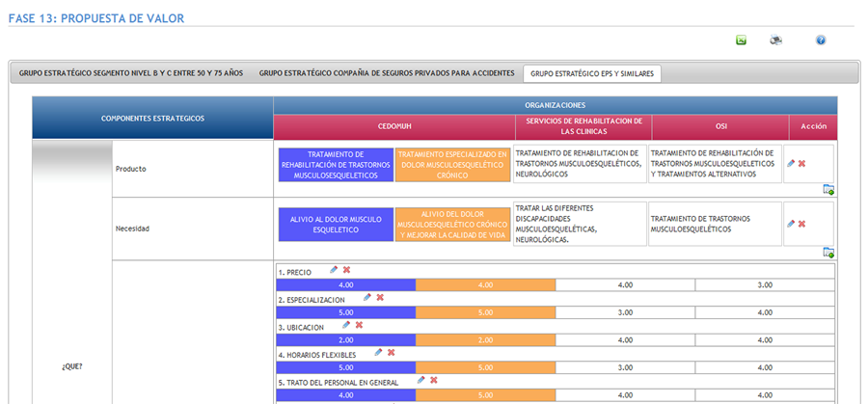Image resolution: width=868 pixels, height=404 pixels.
Task: Open Compañía de Seguros Privados tab
Action: point(387,73)
